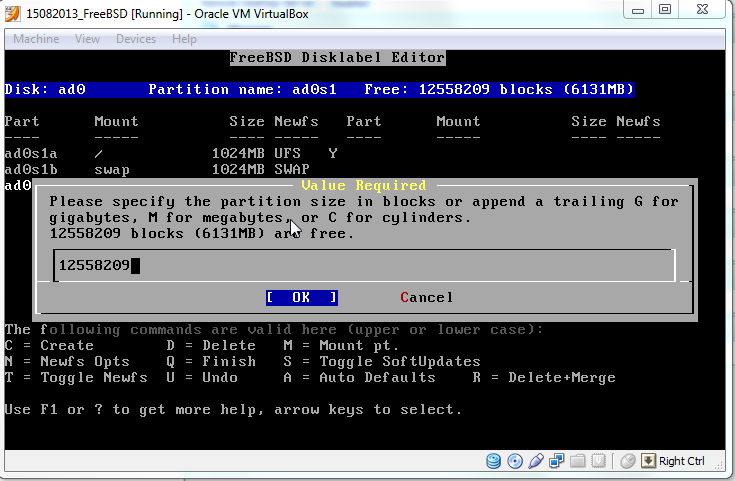Click the keyboard capture arrow icon
This screenshot has width=735, height=481.
pos(648,461)
